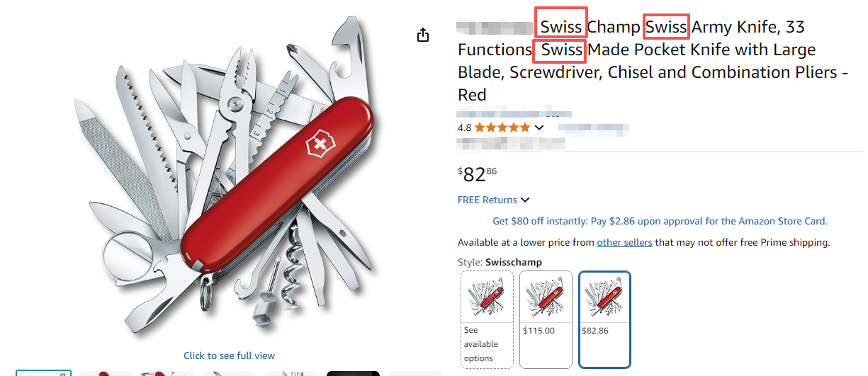
Task: Select the first highlighted image thumbnail
Action: click(44, 372)
